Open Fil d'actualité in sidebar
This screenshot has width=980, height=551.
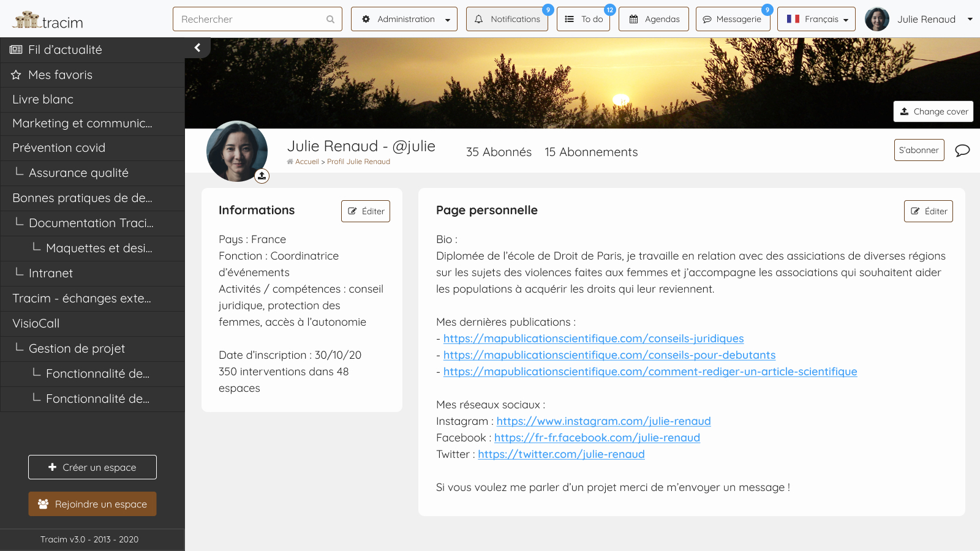[92, 50]
